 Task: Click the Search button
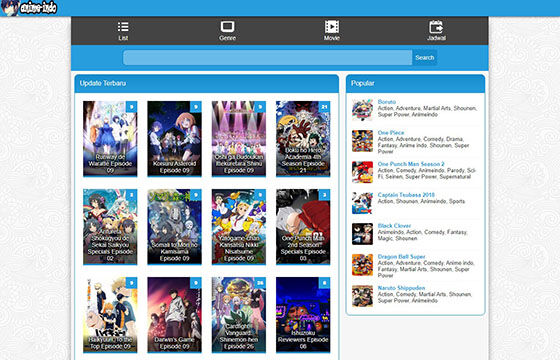click(424, 58)
